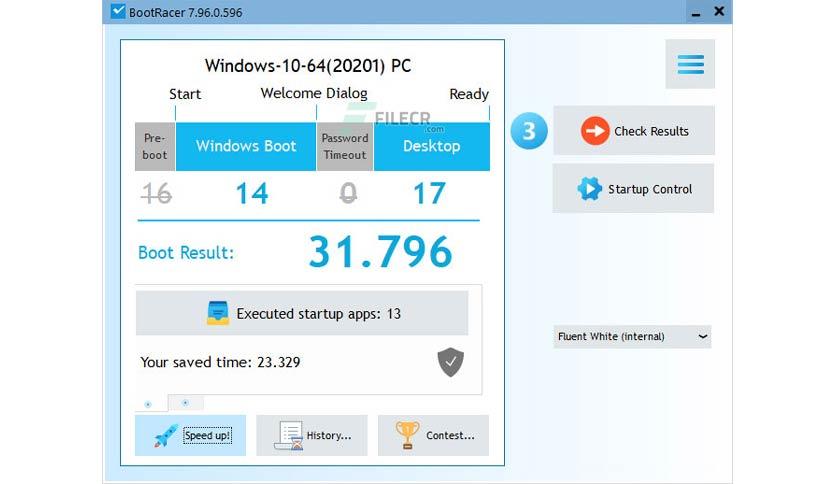Click the BootRacer checkmark title bar icon
Viewport: 836px width, 484px height.
coord(117,12)
